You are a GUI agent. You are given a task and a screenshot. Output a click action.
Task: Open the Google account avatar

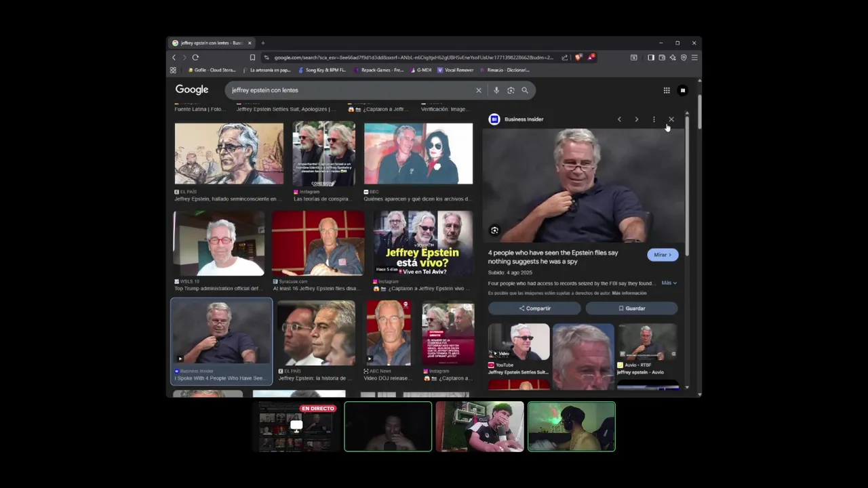[x=683, y=90]
